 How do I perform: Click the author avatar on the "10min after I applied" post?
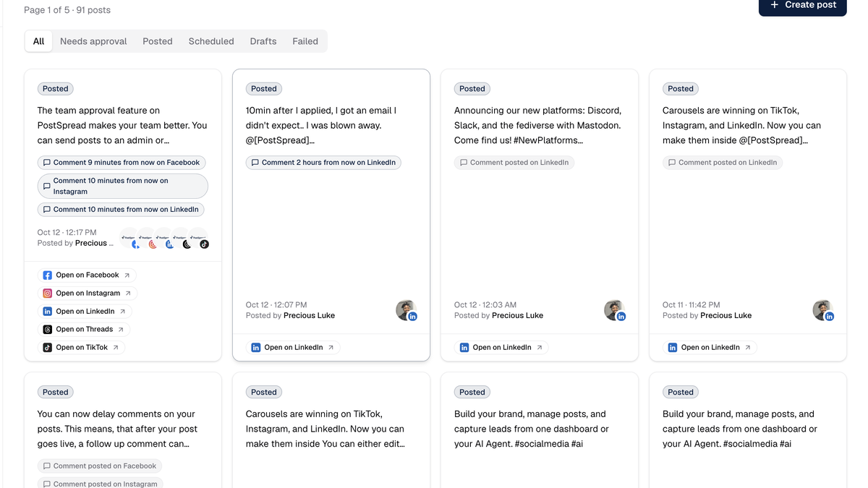click(407, 310)
